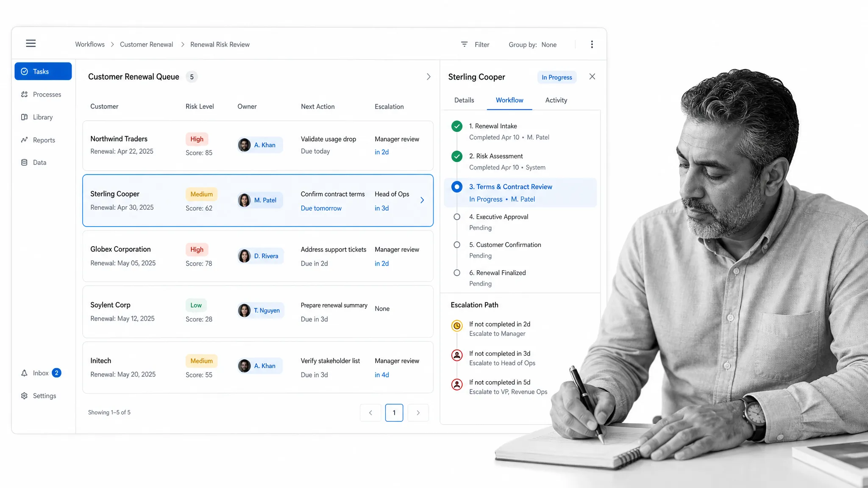Click the Data database icon
The image size is (868, 488).
[25, 163]
